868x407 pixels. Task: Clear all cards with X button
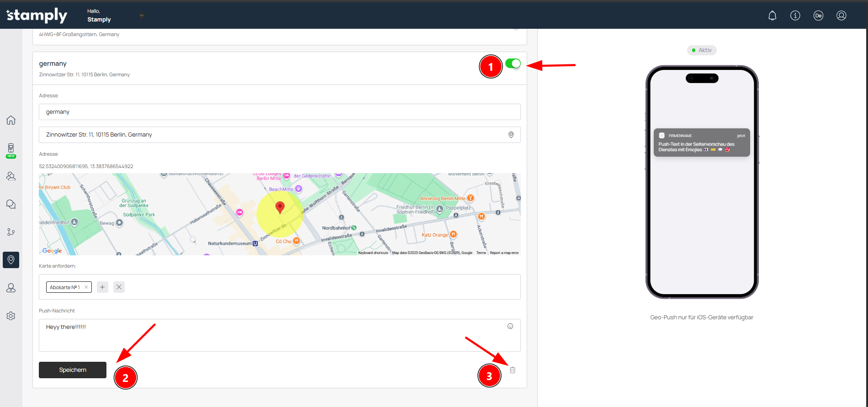pyautogui.click(x=119, y=287)
